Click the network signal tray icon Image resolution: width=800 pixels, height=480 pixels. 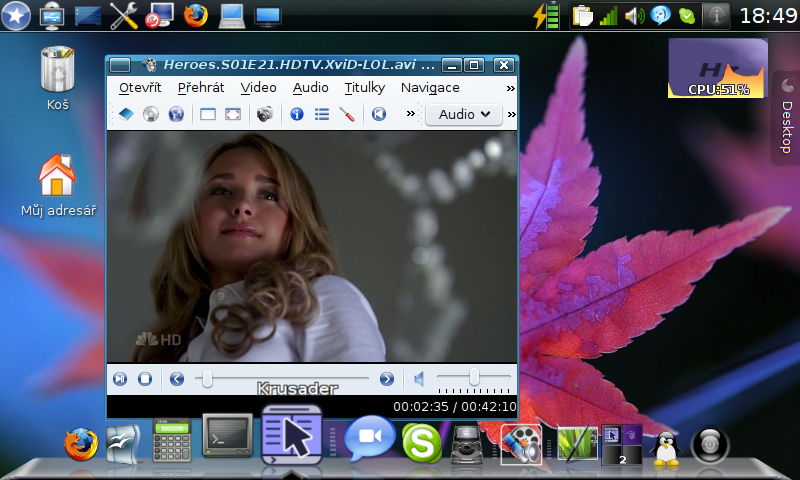point(608,16)
